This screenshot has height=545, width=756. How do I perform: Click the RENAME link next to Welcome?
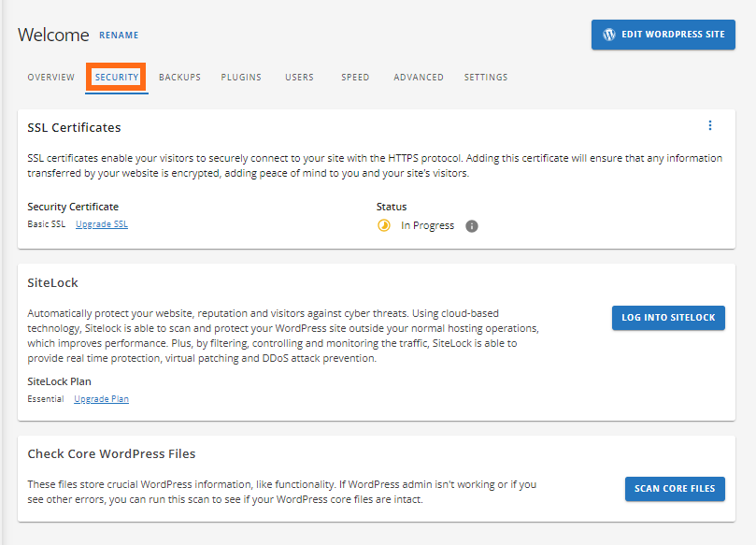tap(119, 35)
